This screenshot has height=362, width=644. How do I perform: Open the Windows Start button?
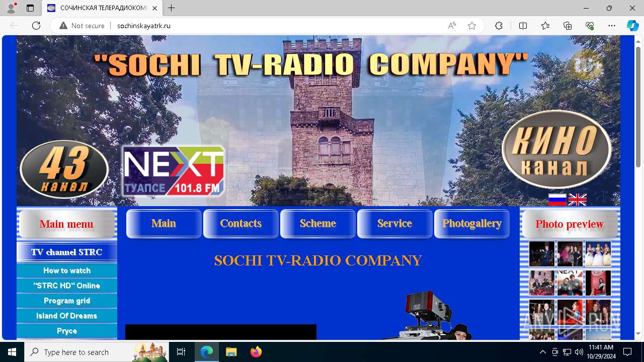coord(12,352)
